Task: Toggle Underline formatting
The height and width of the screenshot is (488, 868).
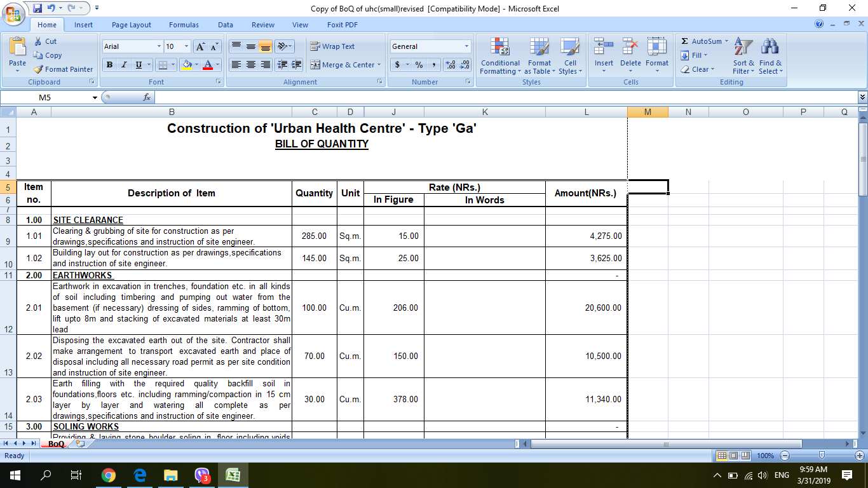Action: (139, 65)
